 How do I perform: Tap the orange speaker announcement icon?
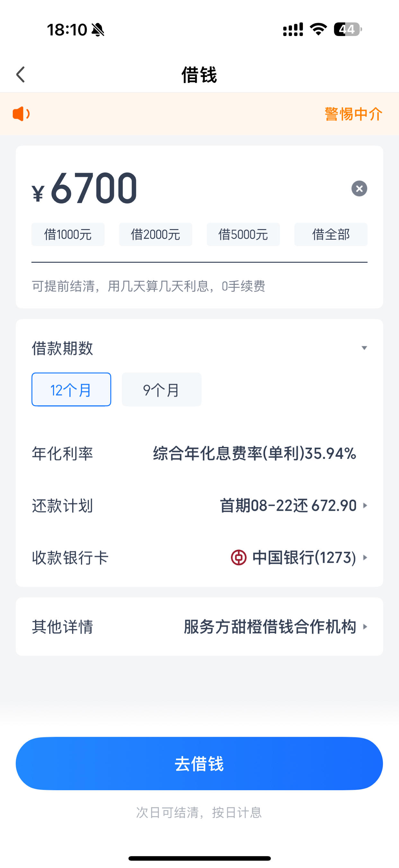(21, 114)
